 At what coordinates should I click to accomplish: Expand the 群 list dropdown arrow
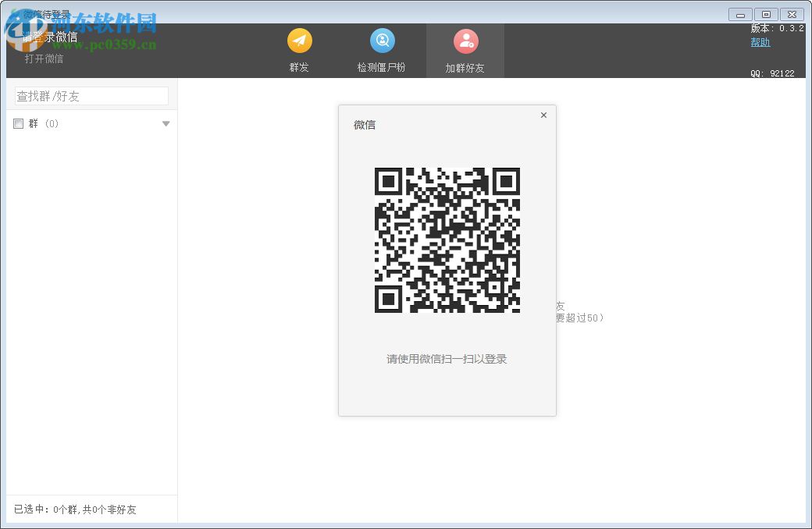[166, 124]
